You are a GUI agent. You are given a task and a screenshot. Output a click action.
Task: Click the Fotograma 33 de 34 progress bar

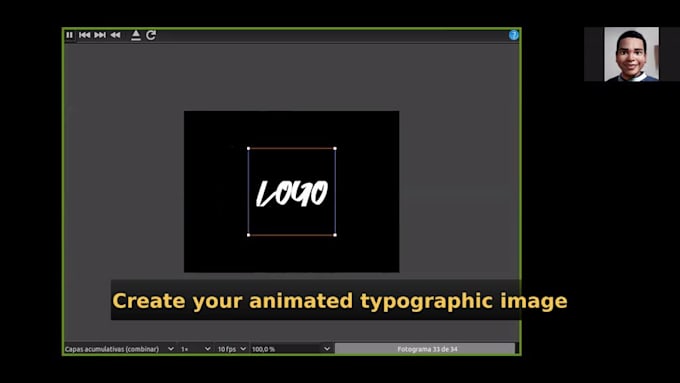coord(425,349)
